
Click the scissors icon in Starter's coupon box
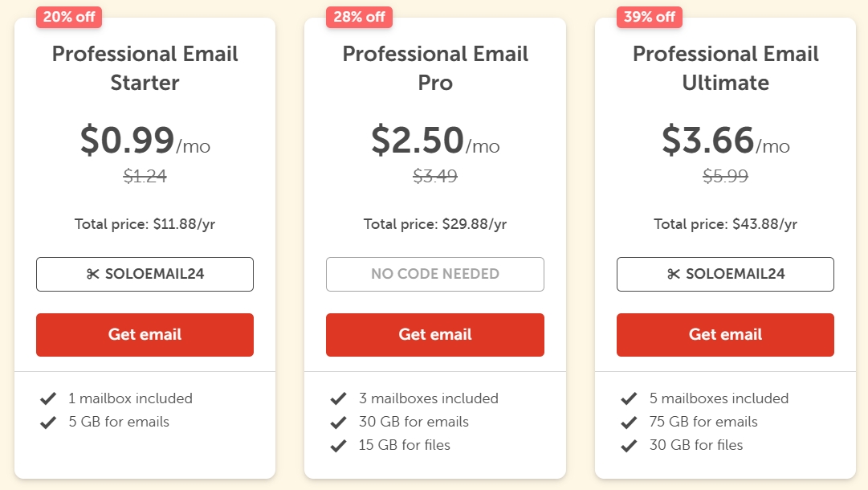(92, 274)
